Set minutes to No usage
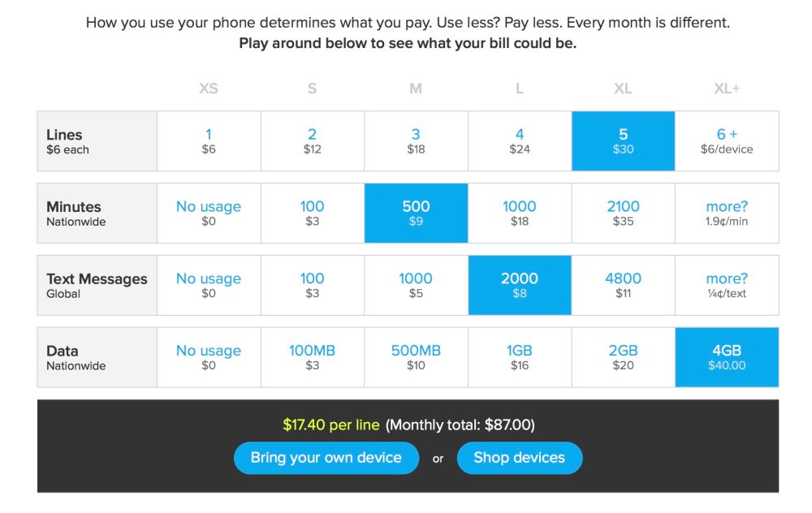The width and height of the screenshot is (812, 513). [x=209, y=213]
